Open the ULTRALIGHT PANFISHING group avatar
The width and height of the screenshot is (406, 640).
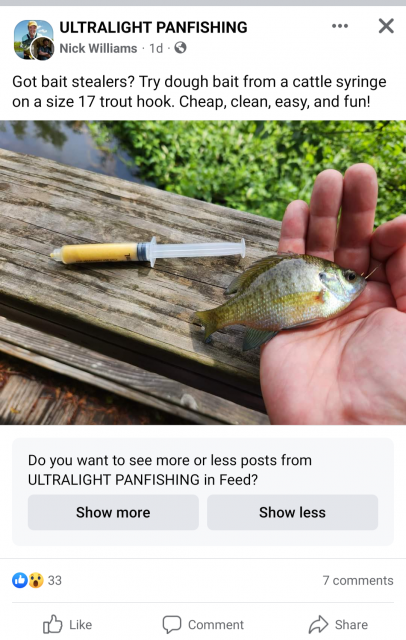point(31,38)
